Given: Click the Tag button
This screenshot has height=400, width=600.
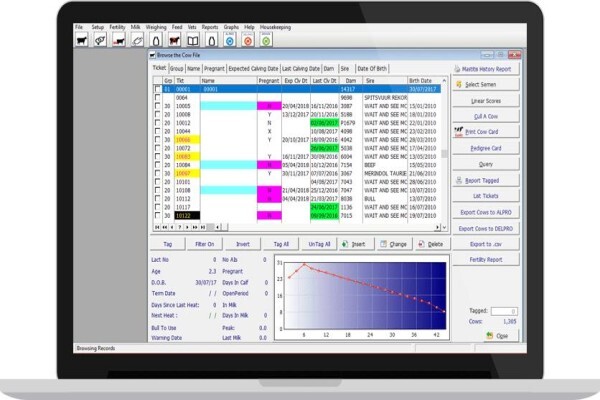Looking at the screenshot, I should point(168,244).
